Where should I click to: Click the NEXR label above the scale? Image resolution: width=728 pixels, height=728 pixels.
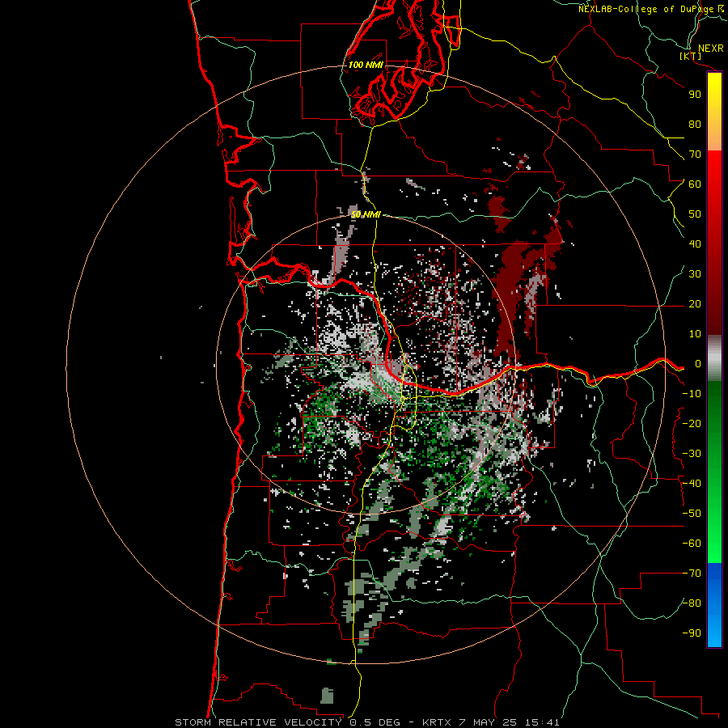point(710,49)
